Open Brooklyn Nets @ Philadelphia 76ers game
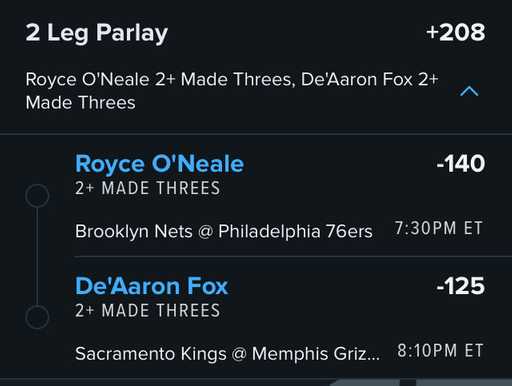The height and width of the screenshot is (386, 512). [224, 231]
